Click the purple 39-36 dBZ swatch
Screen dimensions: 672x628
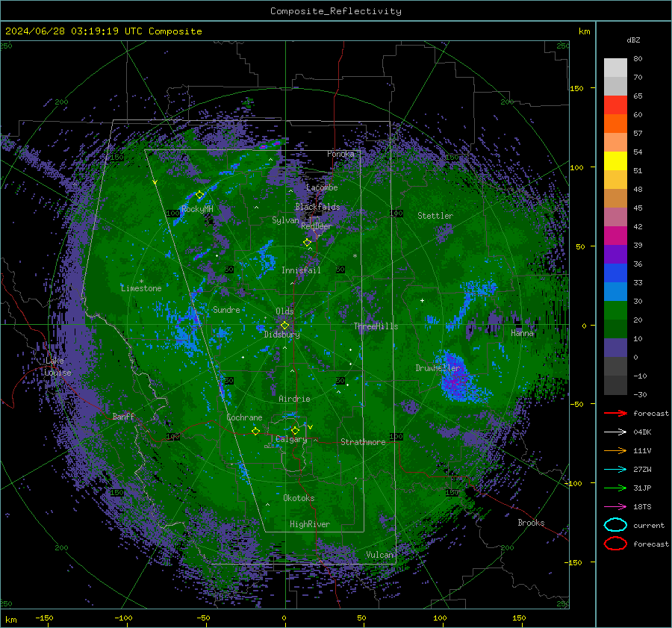pyautogui.click(x=615, y=255)
